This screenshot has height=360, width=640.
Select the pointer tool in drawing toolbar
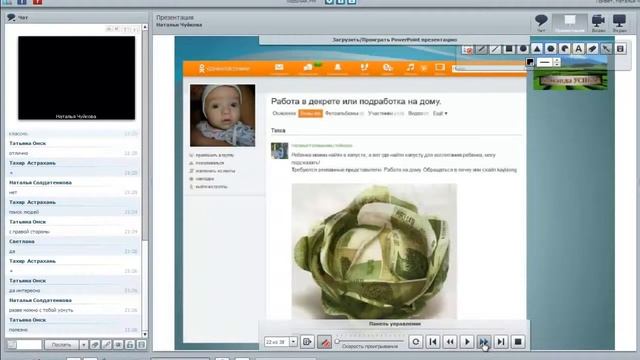click(468, 49)
